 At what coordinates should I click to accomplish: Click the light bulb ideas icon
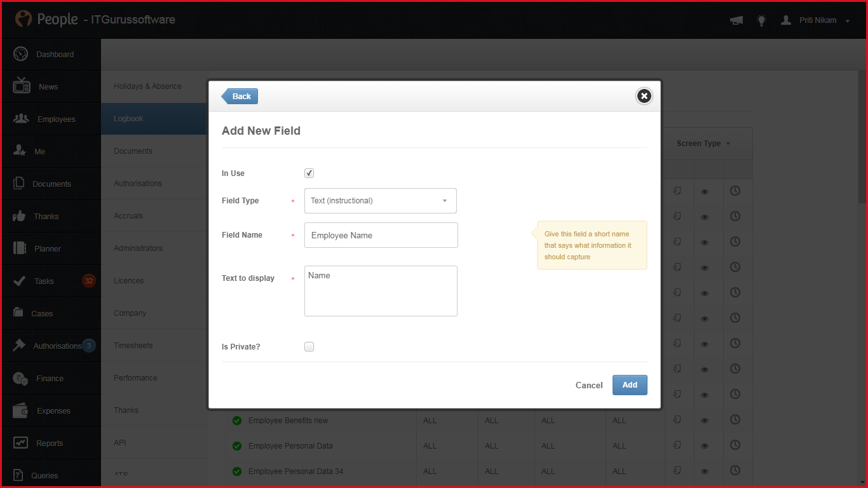pyautogui.click(x=761, y=20)
